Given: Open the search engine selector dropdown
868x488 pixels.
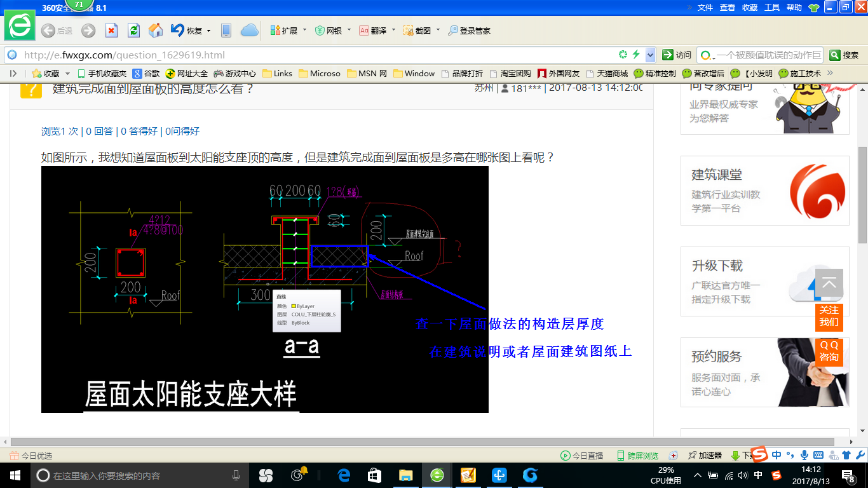Looking at the screenshot, I should coord(708,55).
